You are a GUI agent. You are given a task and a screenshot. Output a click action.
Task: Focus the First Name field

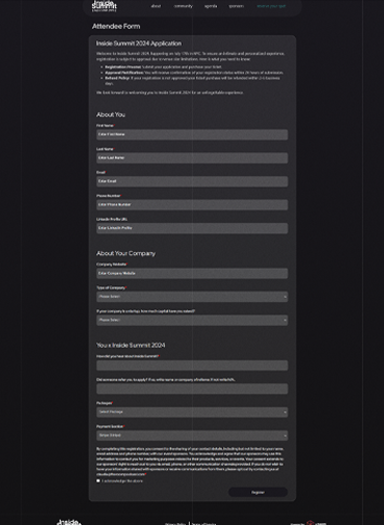pyautogui.click(x=192, y=135)
